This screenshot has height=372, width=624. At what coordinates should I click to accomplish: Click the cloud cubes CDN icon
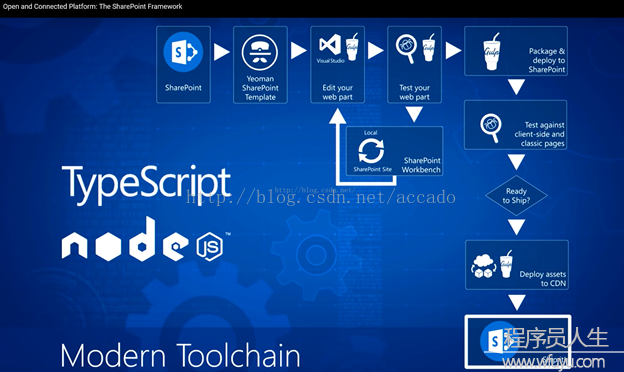click(484, 266)
